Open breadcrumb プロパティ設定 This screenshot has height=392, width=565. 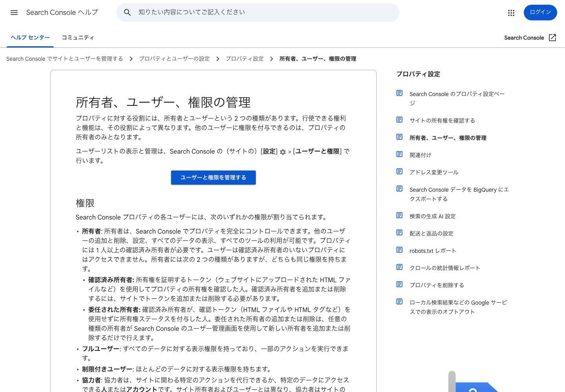point(244,59)
